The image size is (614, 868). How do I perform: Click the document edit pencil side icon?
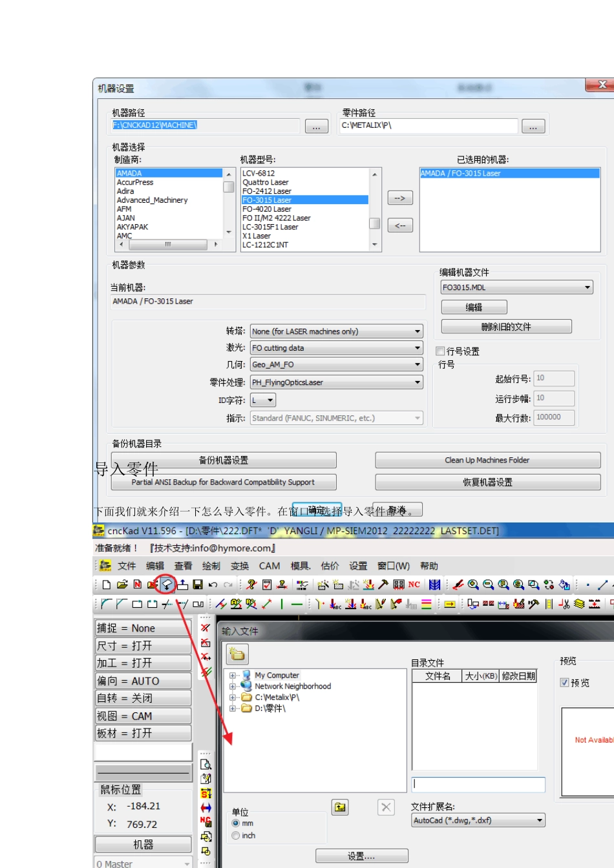point(206,779)
